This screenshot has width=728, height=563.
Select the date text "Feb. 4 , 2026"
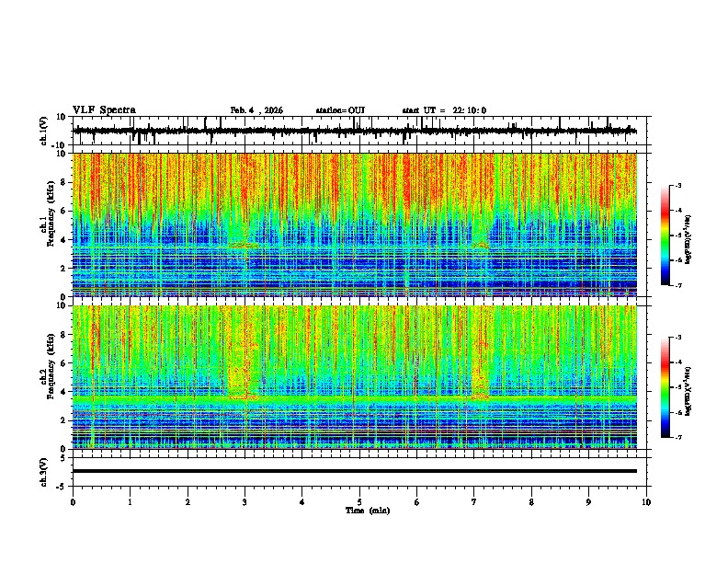256,110
